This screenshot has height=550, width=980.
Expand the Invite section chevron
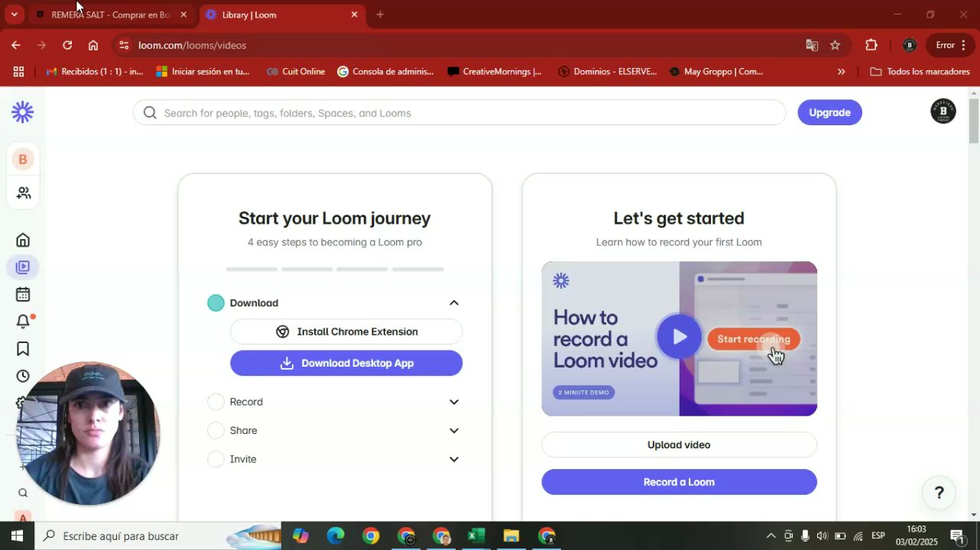pos(454,459)
